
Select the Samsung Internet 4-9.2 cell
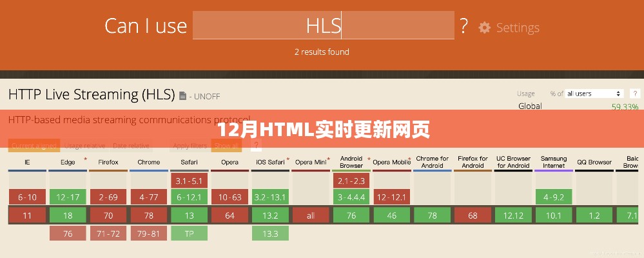(554, 197)
